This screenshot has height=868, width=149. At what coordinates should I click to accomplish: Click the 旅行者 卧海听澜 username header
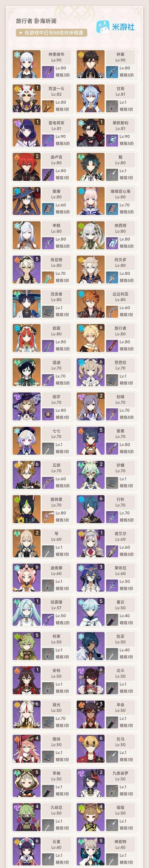click(x=36, y=21)
